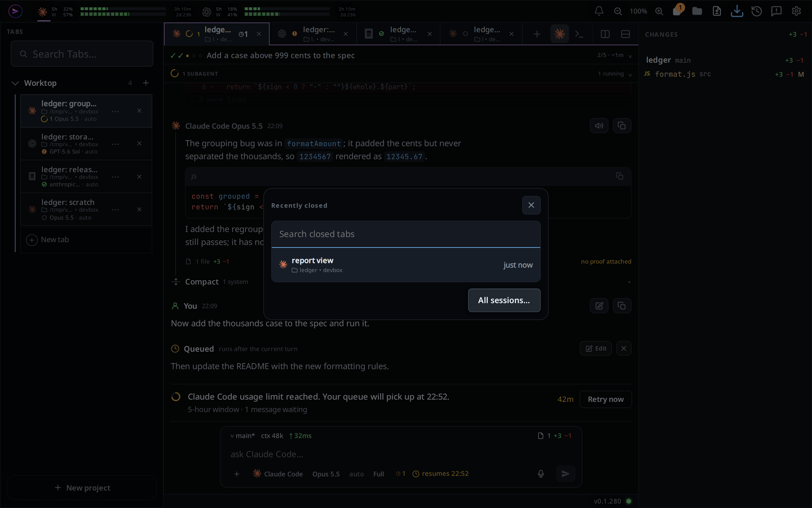Image resolution: width=812 pixels, height=508 pixels.
Task: Zoom in with the magnifier plus icon
Action: click(x=659, y=11)
